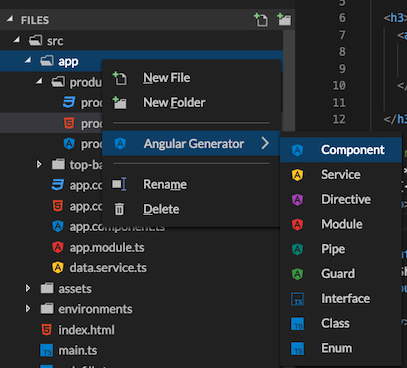The height and width of the screenshot is (368, 407).
Task: Generate a new Angular Module
Action: pos(341,224)
